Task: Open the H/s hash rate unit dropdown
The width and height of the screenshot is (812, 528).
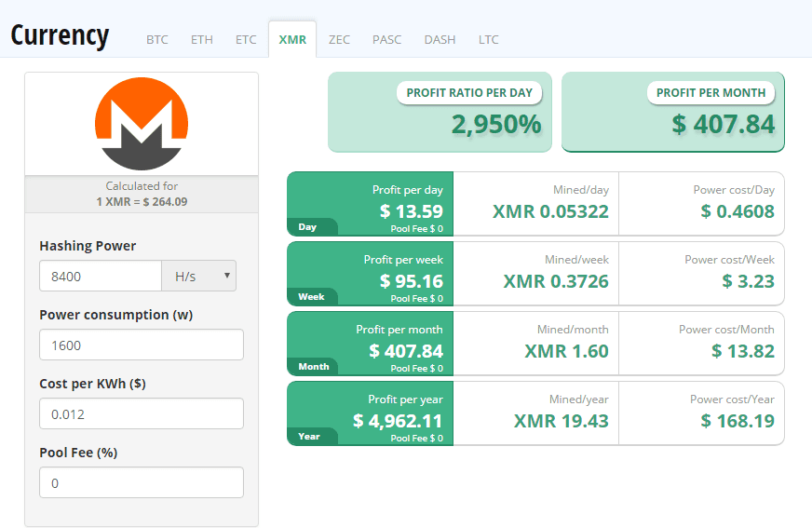Action: pos(199,276)
